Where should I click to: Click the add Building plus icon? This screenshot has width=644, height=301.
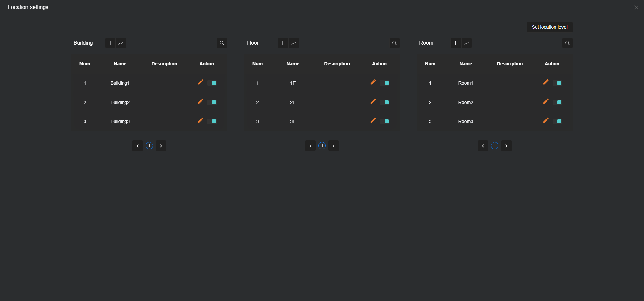(110, 43)
